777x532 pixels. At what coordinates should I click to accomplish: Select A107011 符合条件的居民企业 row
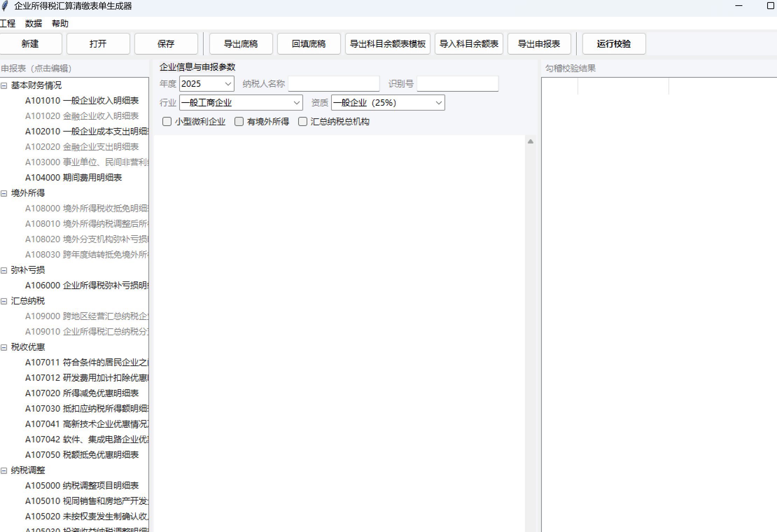tap(87, 363)
